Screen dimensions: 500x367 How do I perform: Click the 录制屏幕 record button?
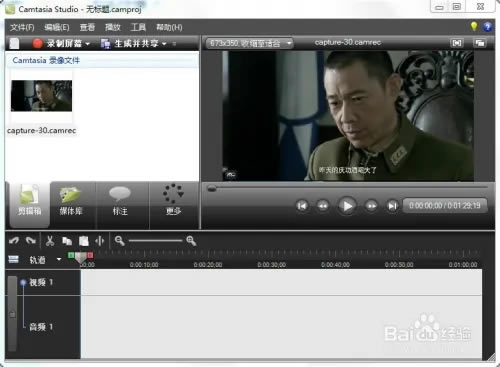click(57, 43)
